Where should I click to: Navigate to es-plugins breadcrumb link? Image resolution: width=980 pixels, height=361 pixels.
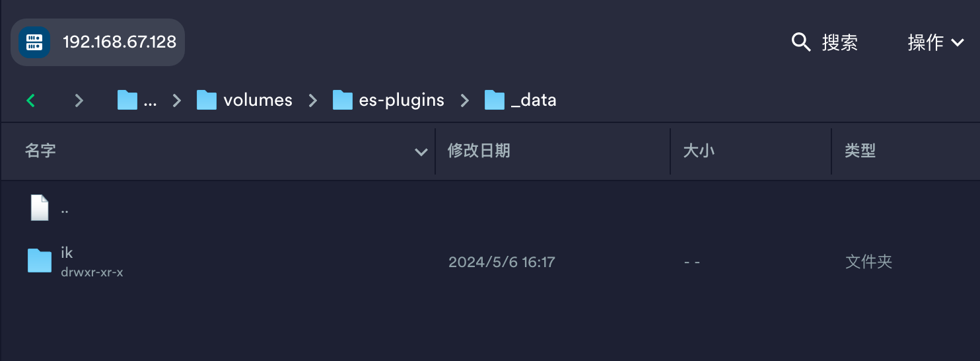[x=402, y=100]
